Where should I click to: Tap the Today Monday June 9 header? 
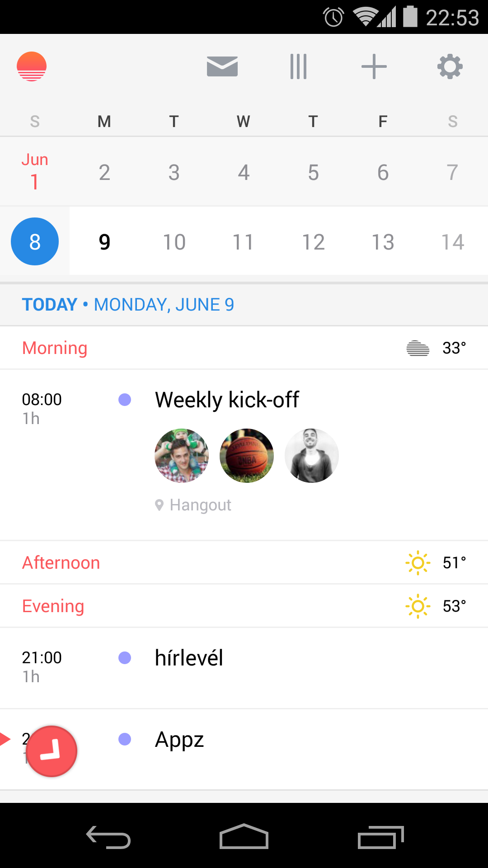(x=128, y=305)
